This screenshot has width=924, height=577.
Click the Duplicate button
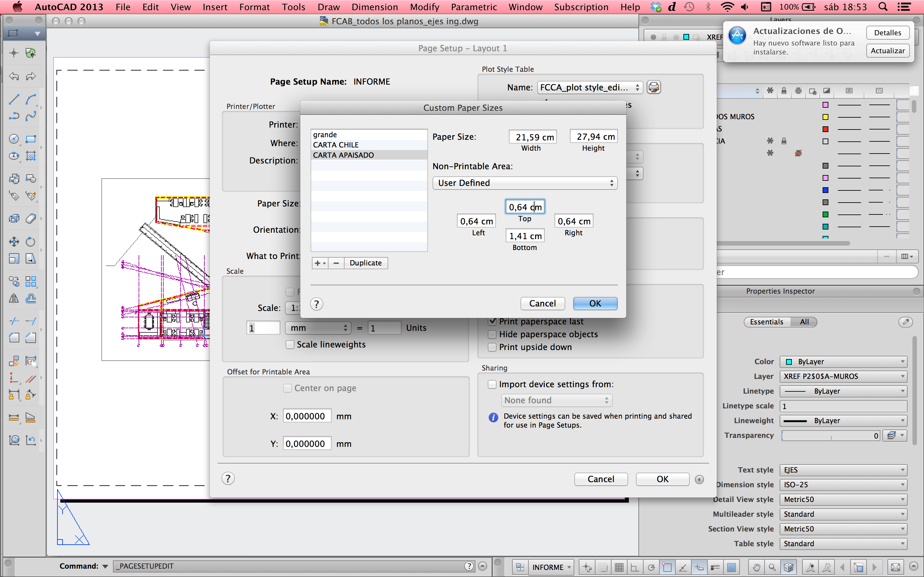[365, 263]
